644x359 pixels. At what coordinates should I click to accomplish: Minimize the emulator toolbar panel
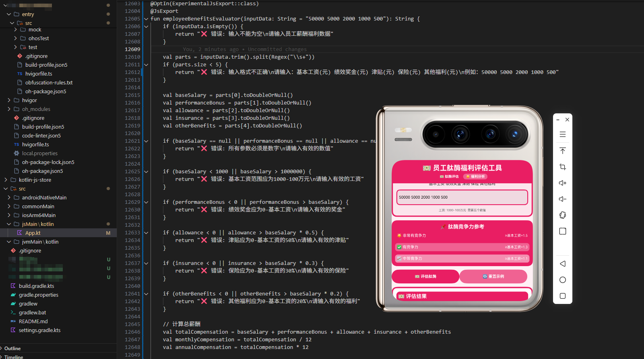pos(558,120)
